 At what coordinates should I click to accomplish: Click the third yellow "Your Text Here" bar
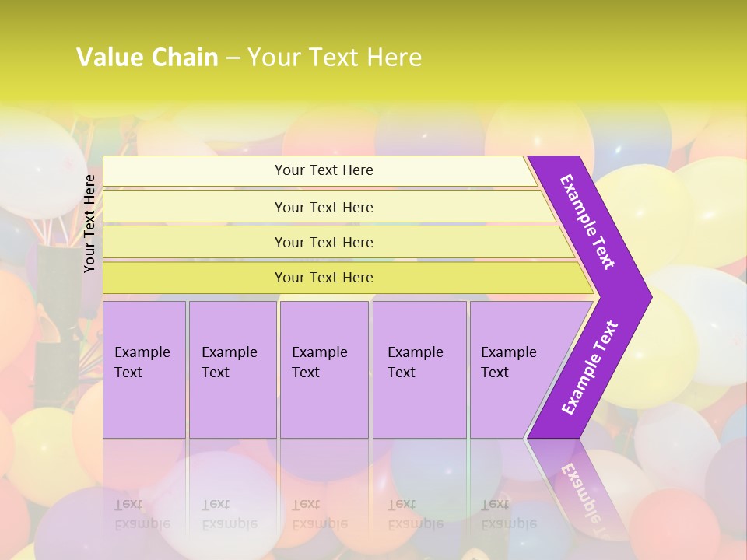[324, 242]
